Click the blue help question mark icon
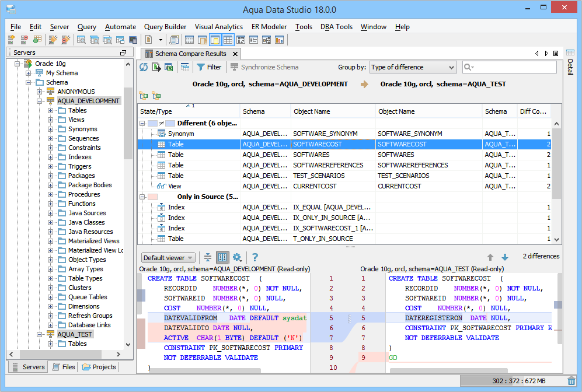 tap(255, 257)
